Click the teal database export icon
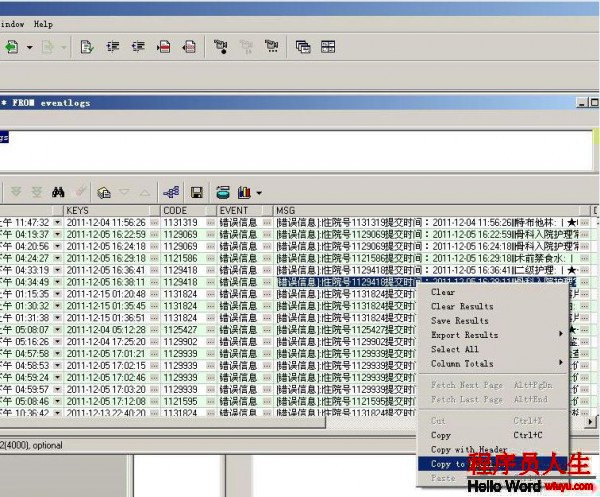 click(x=223, y=192)
